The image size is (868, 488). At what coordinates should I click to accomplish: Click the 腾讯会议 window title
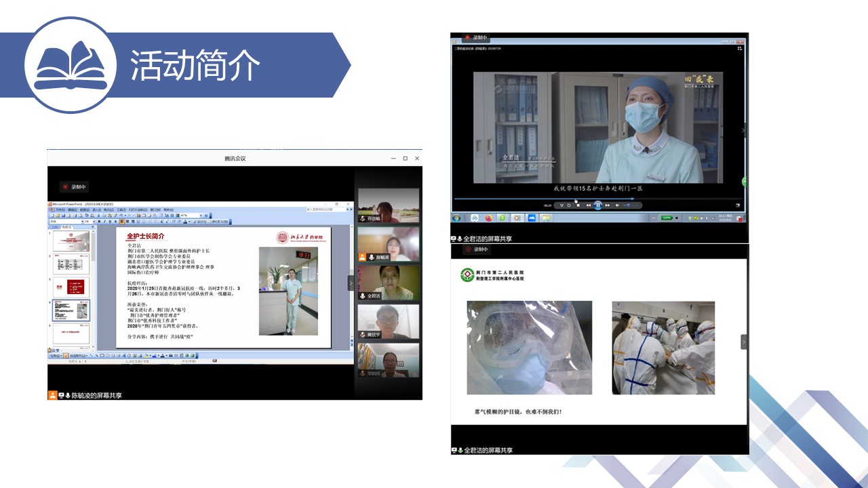coord(235,159)
